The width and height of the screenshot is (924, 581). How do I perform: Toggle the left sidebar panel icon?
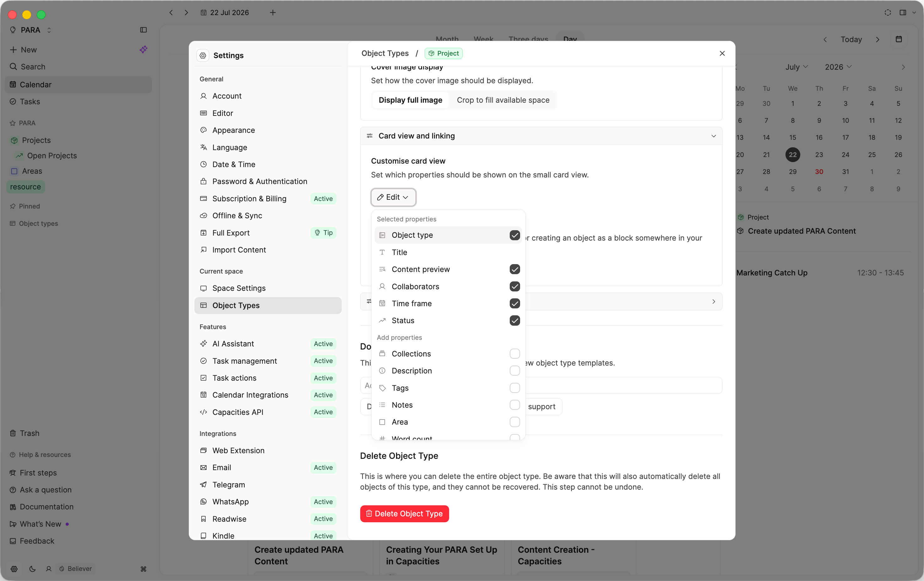pyautogui.click(x=144, y=30)
